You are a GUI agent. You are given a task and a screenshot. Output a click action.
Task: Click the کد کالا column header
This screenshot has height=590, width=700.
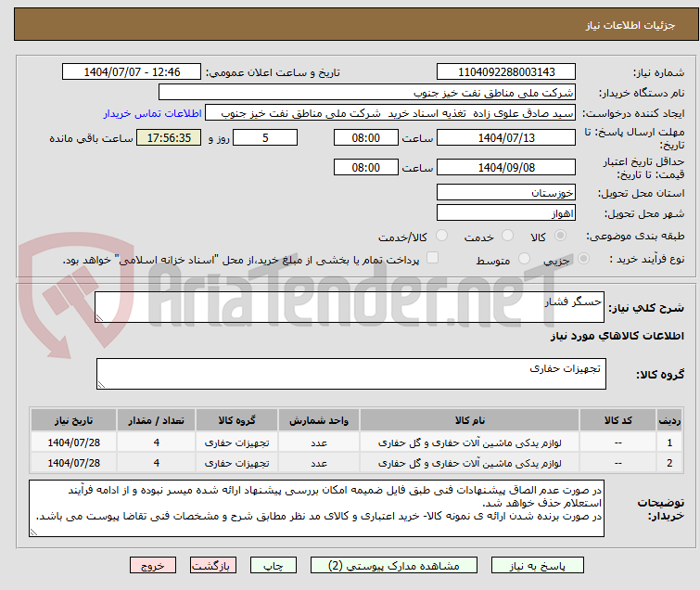(x=617, y=420)
